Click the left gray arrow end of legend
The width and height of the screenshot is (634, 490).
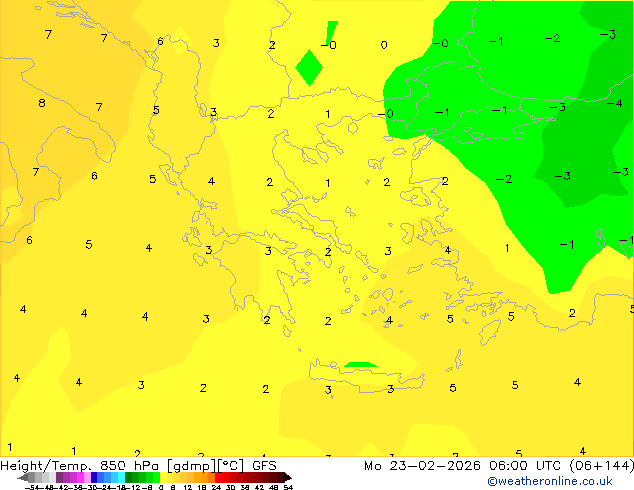[x=23, y=477]
